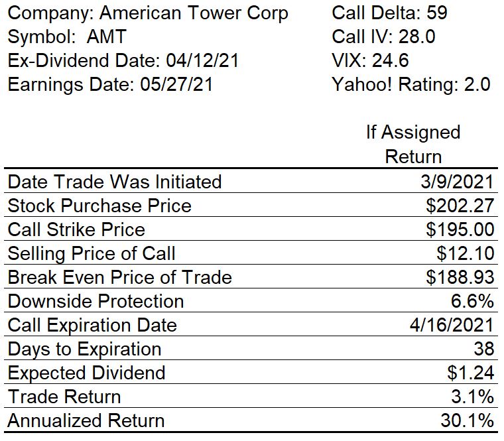Select the Symbol: AMT line
The width and height of the screenshot is (504, 441).
[67, 36]
